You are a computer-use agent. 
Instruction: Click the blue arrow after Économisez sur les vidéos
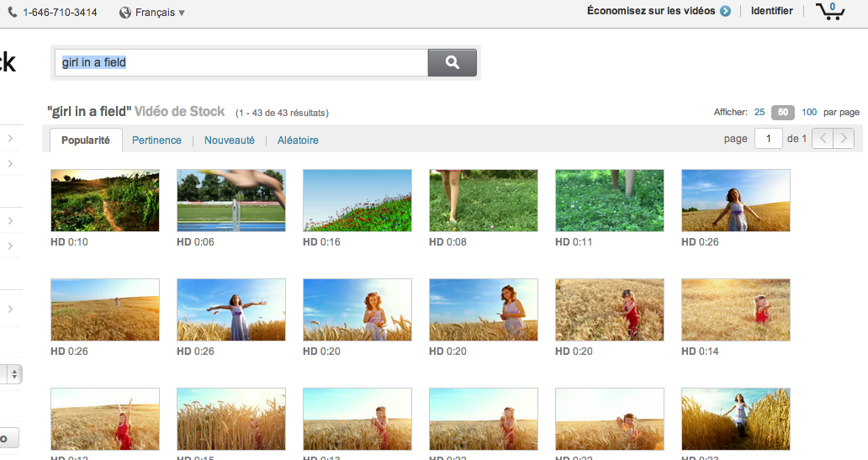coord(725,11)
